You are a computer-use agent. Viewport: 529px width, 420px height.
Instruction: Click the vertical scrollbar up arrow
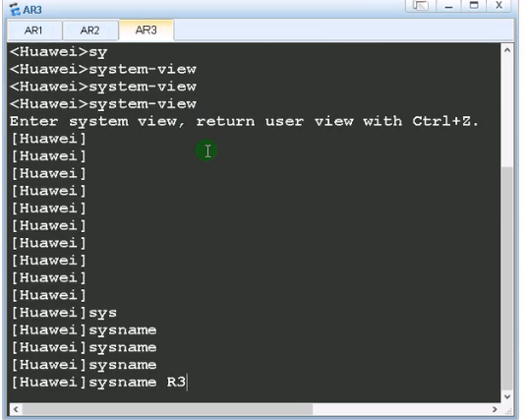point(507,50)
